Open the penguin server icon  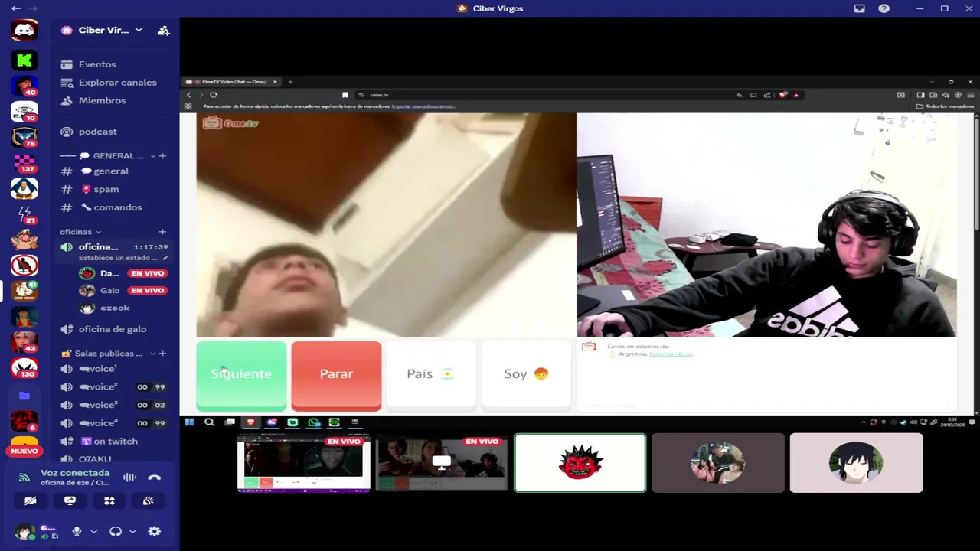coord(24,188)
